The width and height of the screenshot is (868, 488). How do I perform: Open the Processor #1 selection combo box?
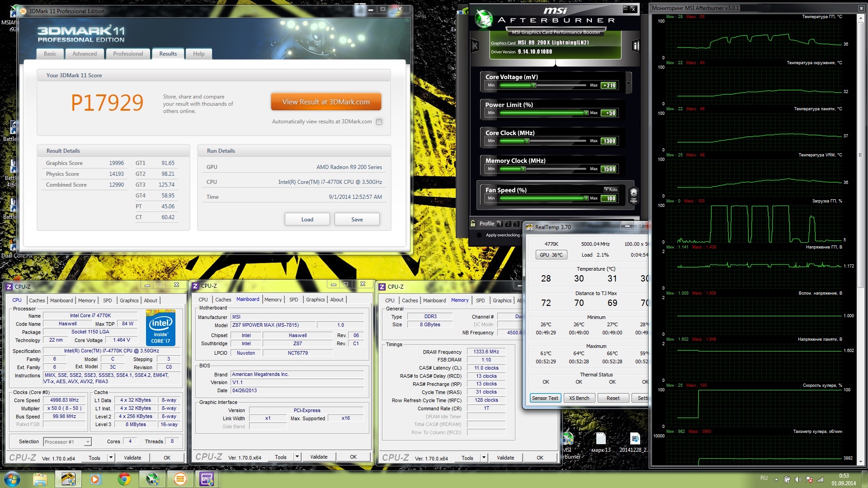pyautogui.click(x=67, y=442)
